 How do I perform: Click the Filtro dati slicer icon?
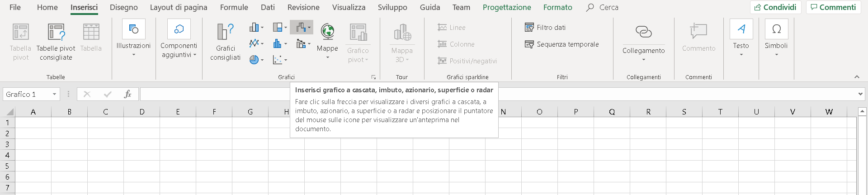pyautogui.click(x=529, y=28)
